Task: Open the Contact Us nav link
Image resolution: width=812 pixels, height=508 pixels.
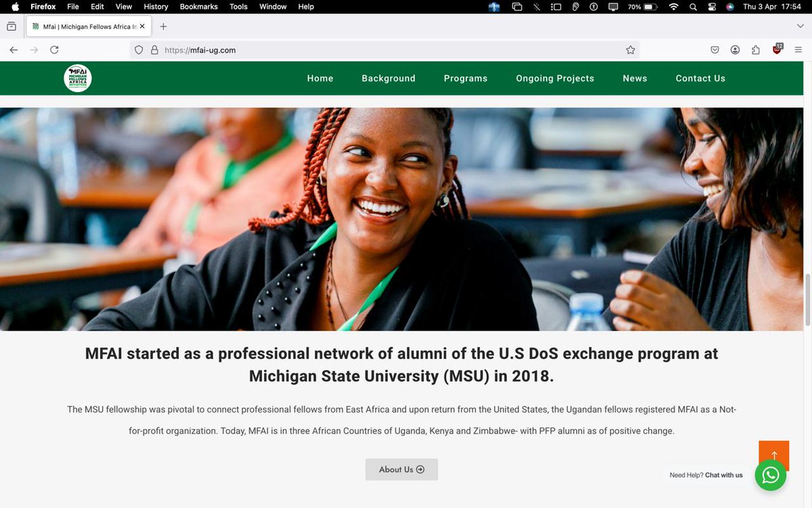Action: (700, 79)
